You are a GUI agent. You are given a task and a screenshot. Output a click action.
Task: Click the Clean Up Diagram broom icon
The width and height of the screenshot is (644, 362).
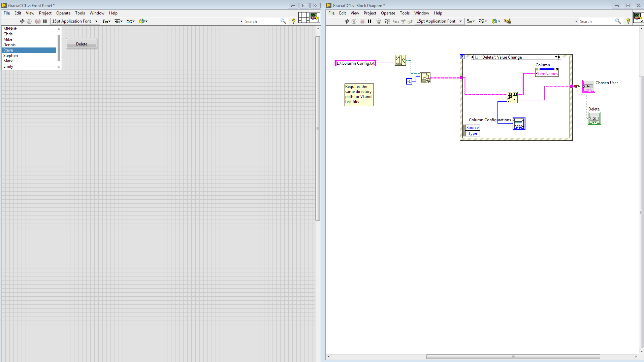click(507, 21)
